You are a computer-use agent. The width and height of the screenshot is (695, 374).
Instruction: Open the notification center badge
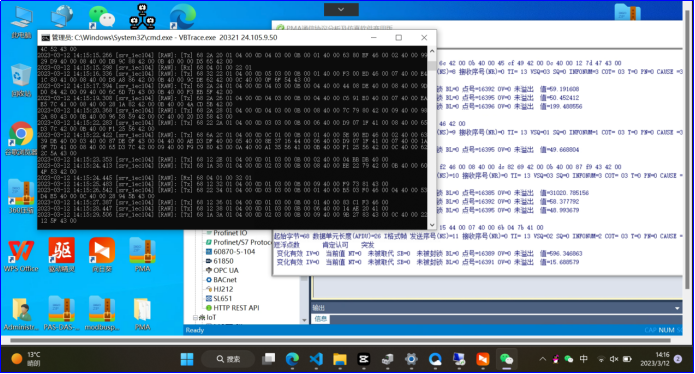(x=678, y=359)
